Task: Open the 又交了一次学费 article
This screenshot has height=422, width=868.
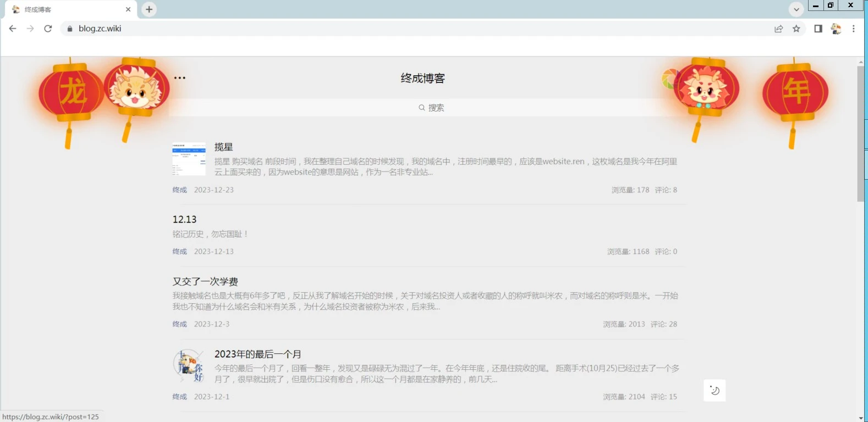Action: click(205, 281)
